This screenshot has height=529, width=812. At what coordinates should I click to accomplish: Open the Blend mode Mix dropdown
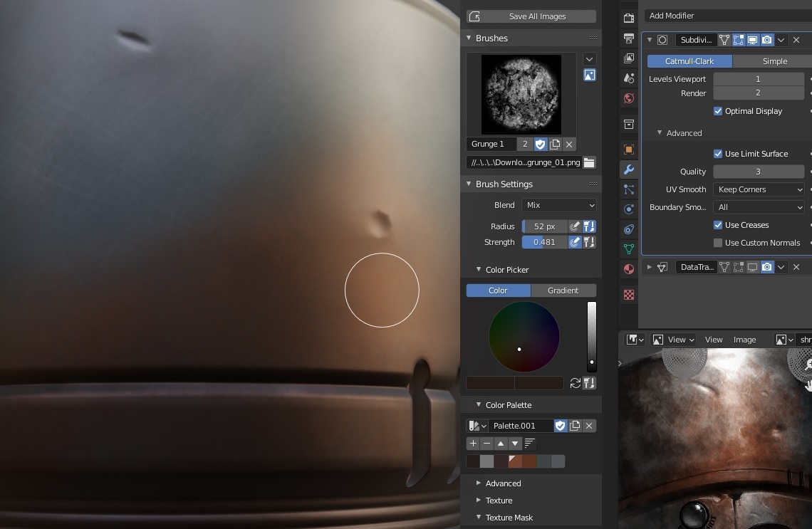click(559, 205)
